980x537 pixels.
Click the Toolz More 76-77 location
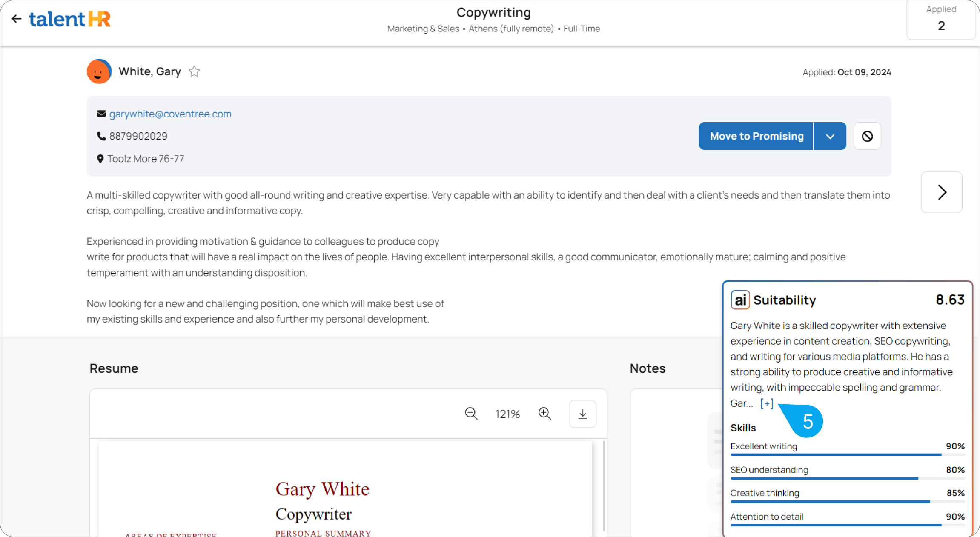click(145, 159)
